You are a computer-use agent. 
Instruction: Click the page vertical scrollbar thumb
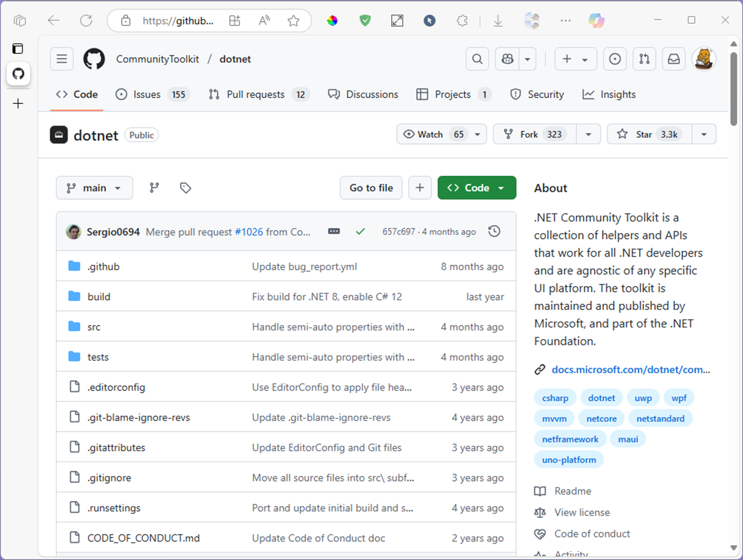tap(734, 89)
